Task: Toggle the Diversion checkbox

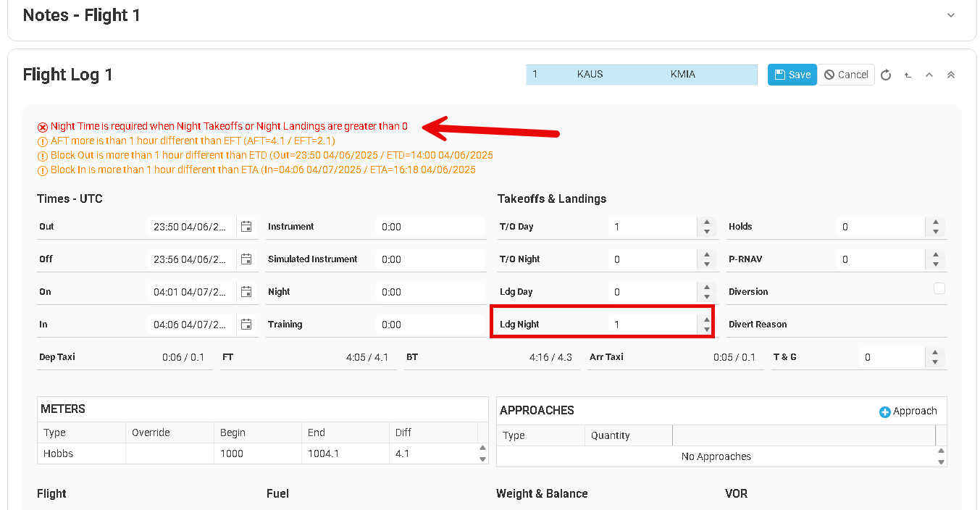Action: (x=939, y=288)
